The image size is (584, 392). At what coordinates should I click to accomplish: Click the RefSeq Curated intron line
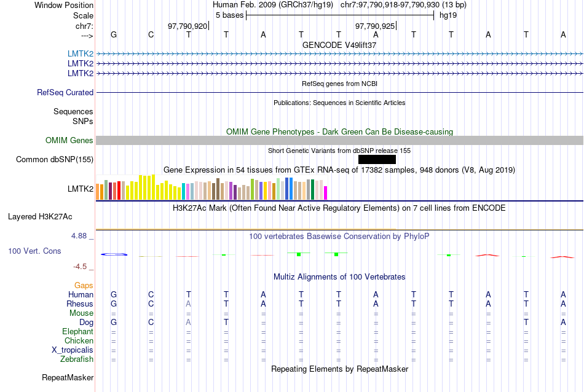(339, 92)
